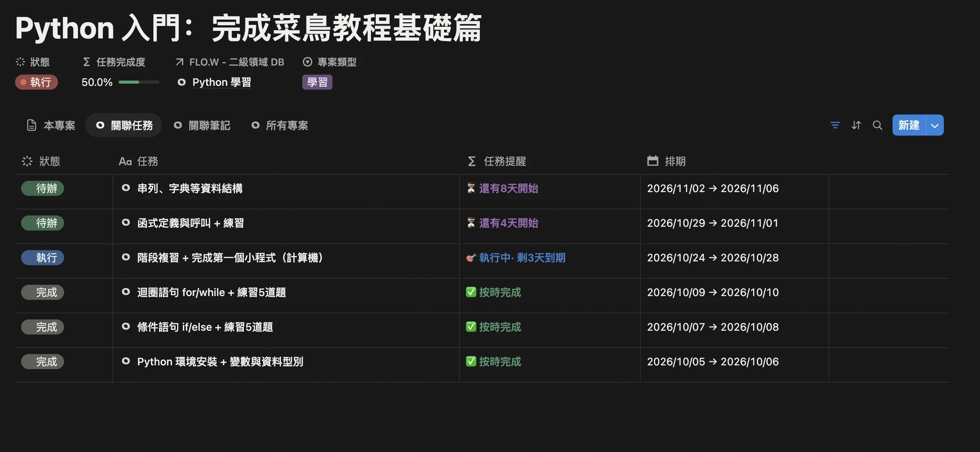Click the 待辦 status of 串列、字典等資料結構 row
The height and width of the screenshot is (452, 980).
(43, 188)
